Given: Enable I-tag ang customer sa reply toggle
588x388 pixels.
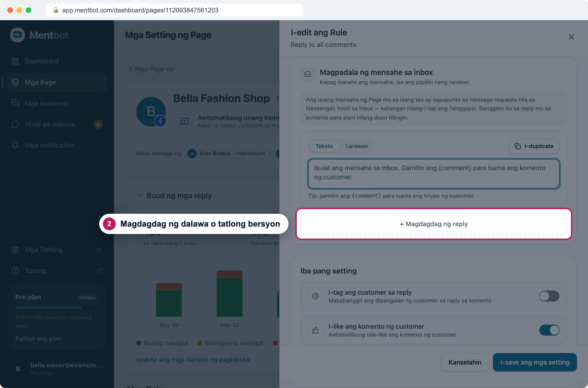Looking at the screenshot, I should [549, 296].
